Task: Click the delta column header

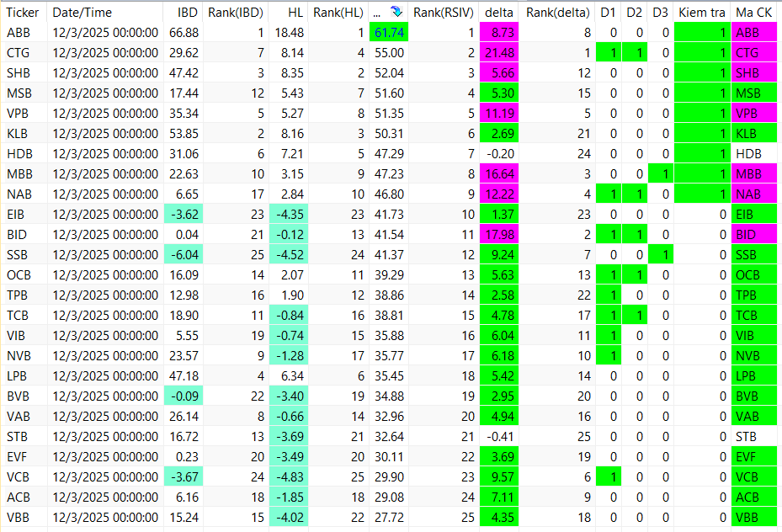Action: 499,12
